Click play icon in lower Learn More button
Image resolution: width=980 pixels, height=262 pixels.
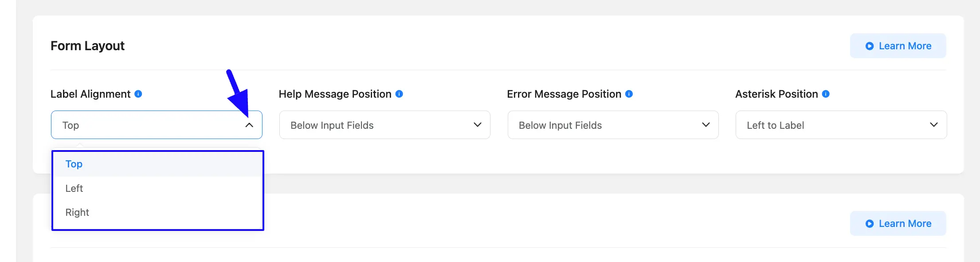tap(870, 224)
